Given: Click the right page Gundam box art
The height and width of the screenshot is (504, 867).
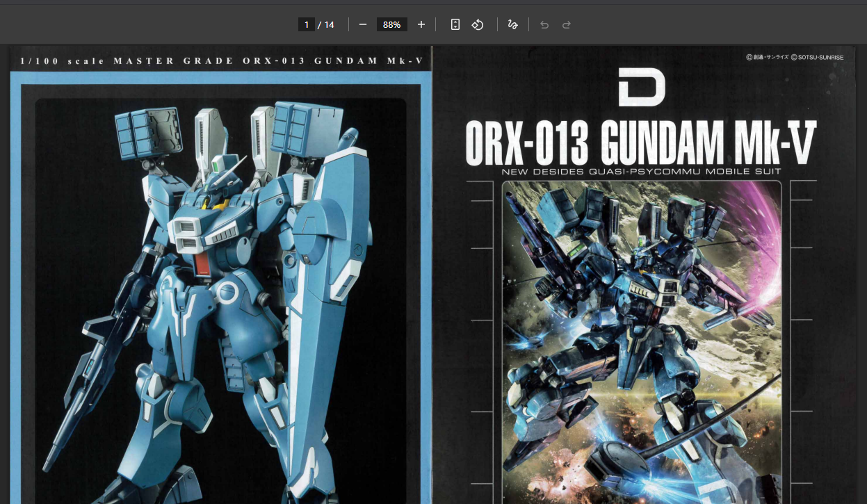Looking at the screenshot, I should (642, 342).
